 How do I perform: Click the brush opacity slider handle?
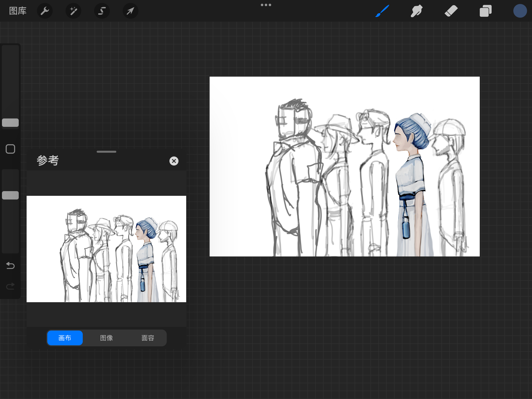click(x=10, y=195)
